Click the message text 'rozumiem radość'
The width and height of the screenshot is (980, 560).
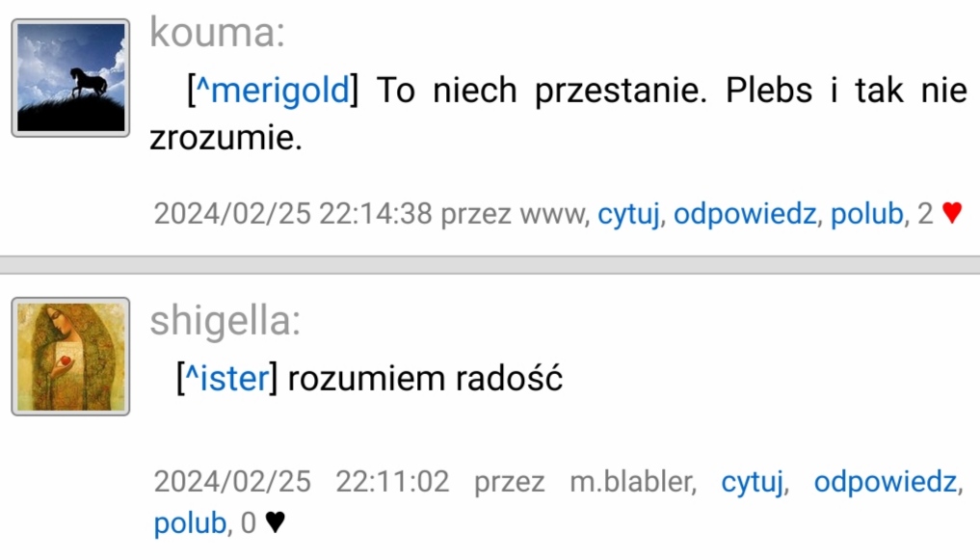point(425,378)
